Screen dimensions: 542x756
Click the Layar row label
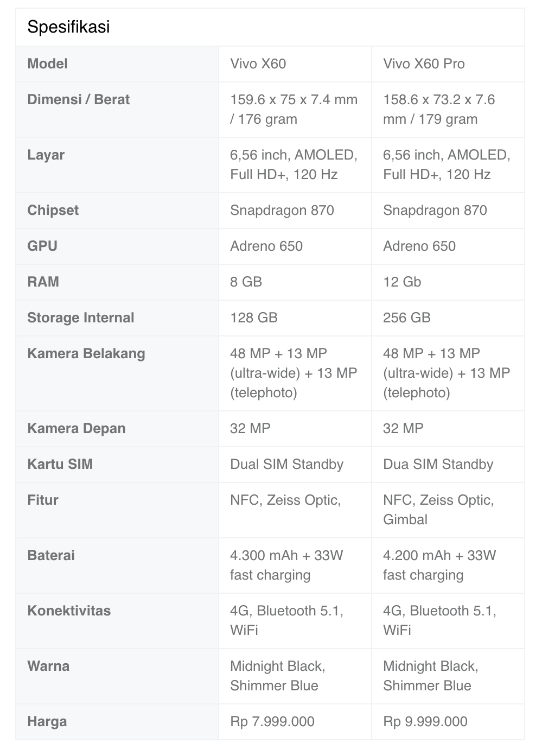46,155
